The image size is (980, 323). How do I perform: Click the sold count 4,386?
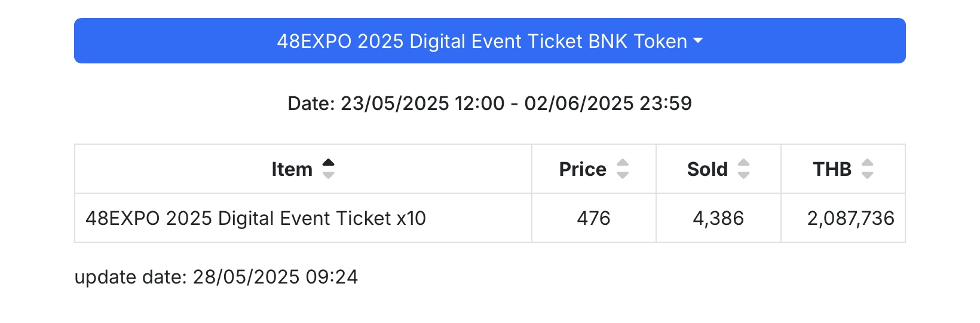tap(718, 218)
